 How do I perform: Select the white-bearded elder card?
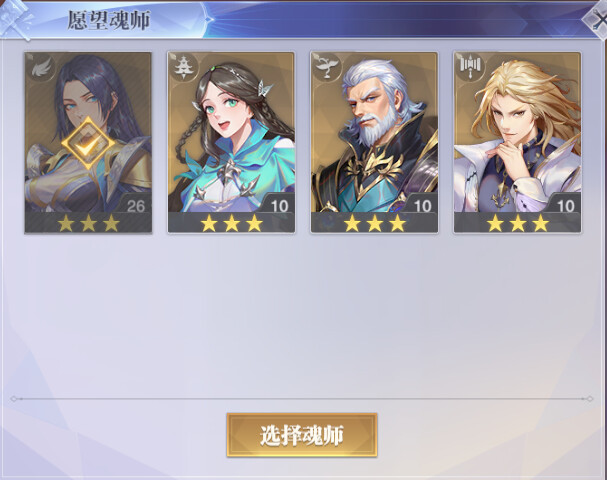click(374, 142)
